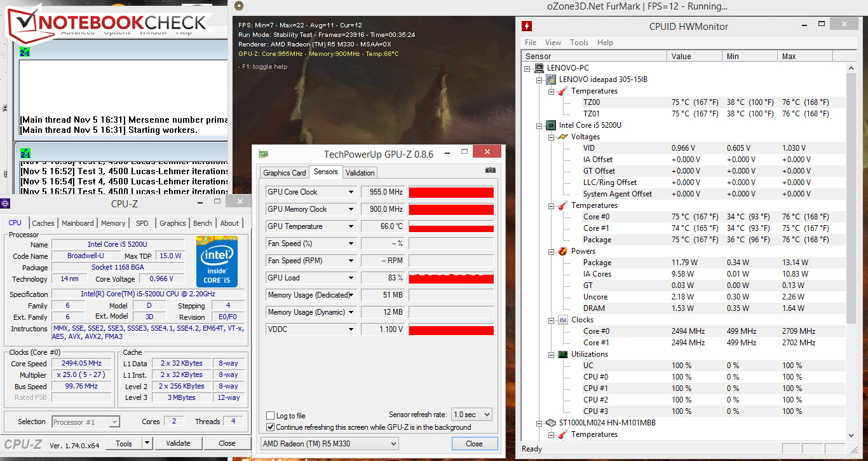This screenshot has height=461, width=868.
Task: Uncheck Continue refreshing in background option
Action: point(271,427)
